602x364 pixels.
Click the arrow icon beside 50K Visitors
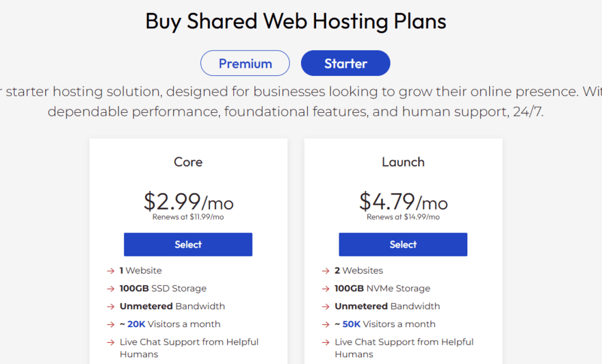point(326,324)
